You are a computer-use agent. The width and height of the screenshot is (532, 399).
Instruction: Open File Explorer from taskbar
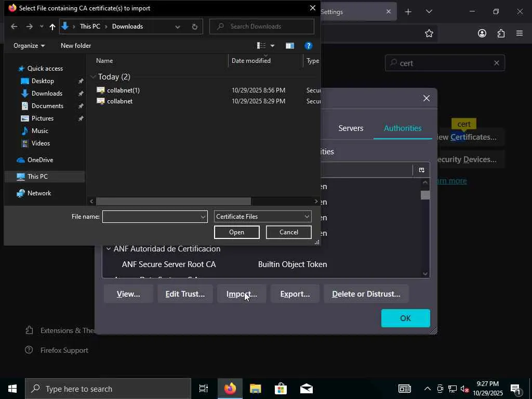pos(255,389)
